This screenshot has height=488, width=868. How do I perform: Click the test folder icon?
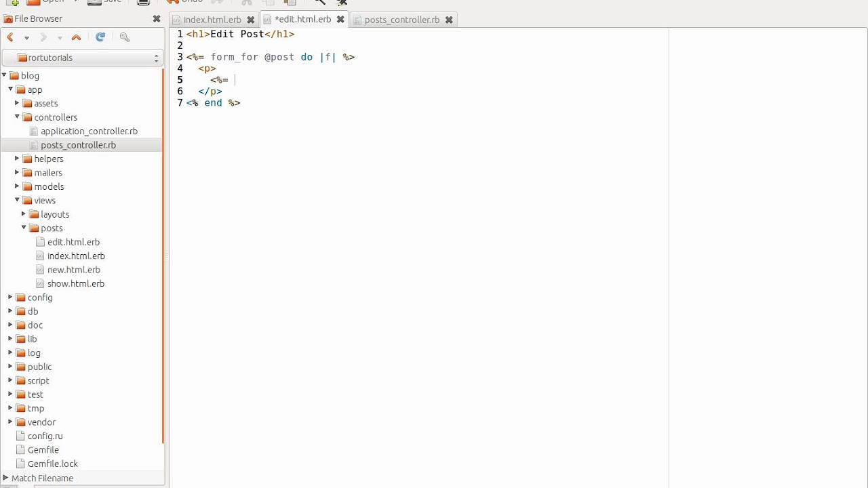(x=21, y=394)
